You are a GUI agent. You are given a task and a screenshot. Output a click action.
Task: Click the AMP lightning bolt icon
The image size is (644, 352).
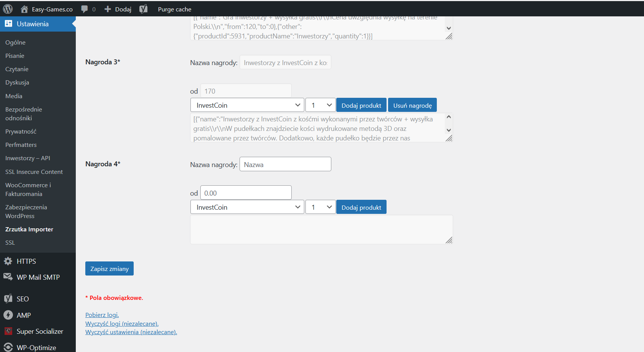[8, 315]
